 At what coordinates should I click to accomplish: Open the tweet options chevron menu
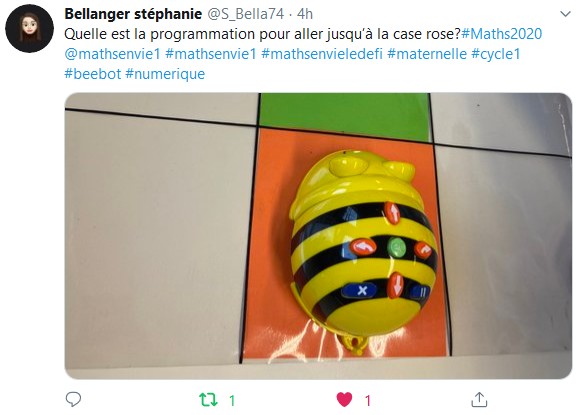pos(565,14)
